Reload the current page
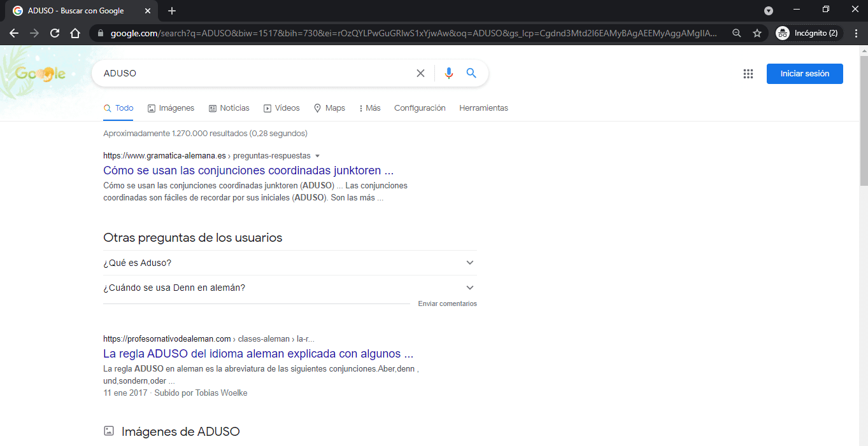 tap(55, 33)
